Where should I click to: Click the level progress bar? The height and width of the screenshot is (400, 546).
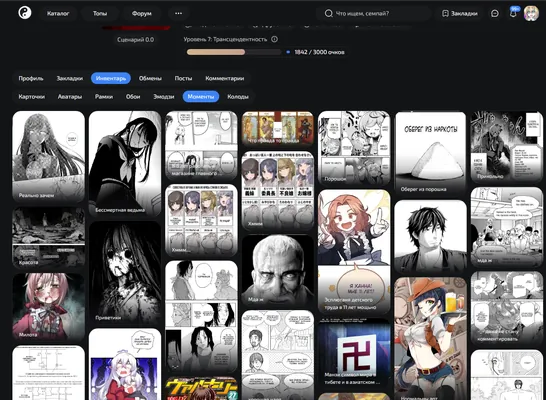tap(234, 52)
